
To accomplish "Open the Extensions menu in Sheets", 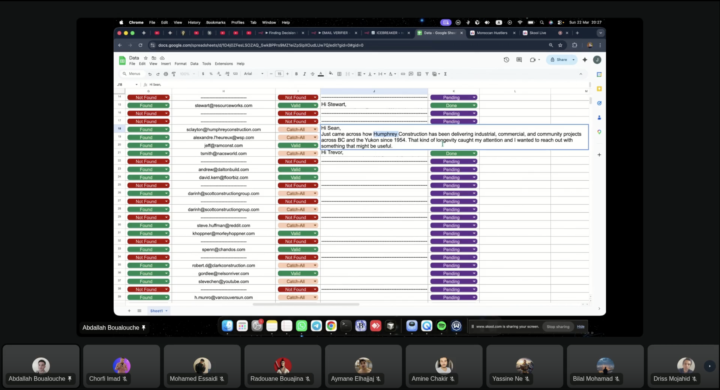I will click(x=224, y=64).
